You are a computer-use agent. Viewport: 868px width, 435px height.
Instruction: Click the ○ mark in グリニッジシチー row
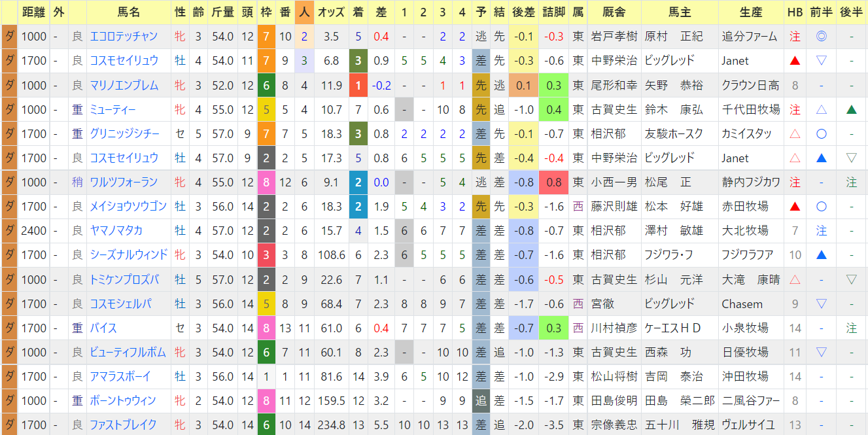pos(822,133)
